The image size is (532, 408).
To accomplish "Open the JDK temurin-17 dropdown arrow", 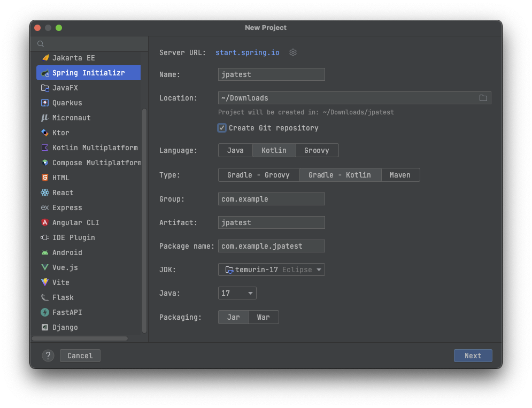I will [x=319, y=270].
